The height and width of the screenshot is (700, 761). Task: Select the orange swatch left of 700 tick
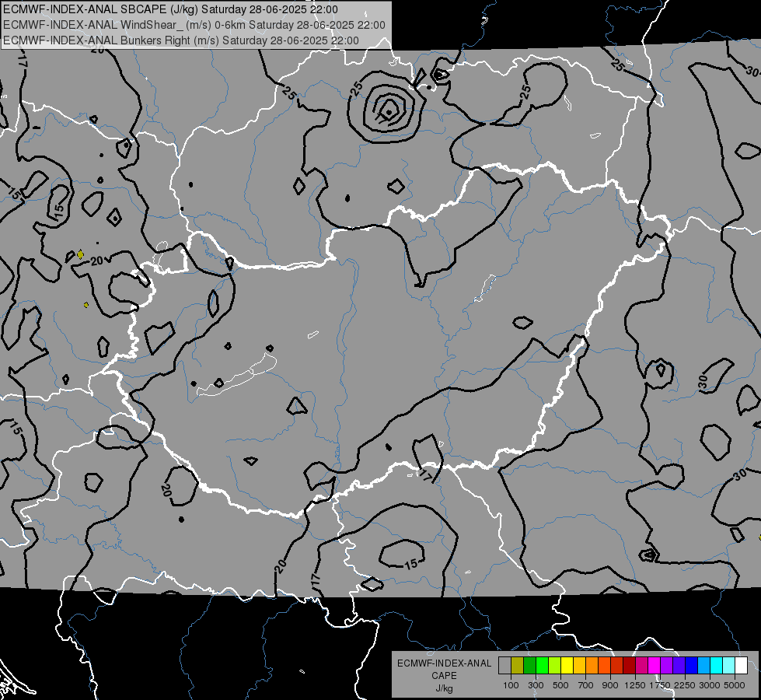pyautogui.click(x=592, y=665)
